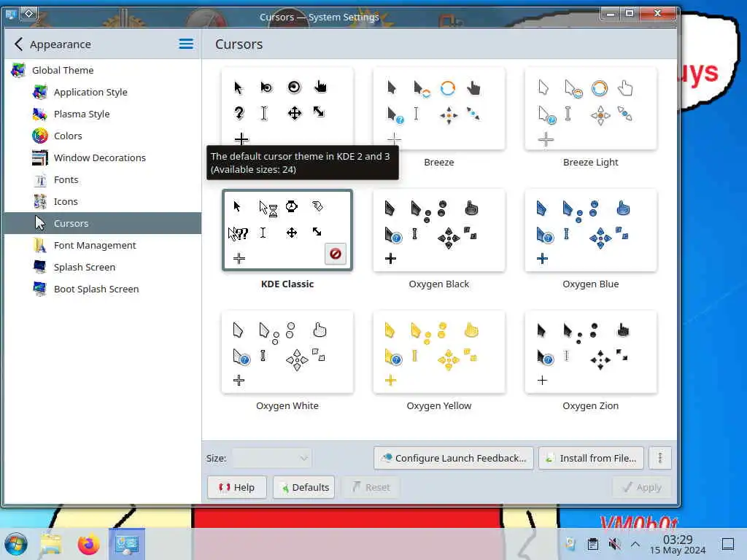Remove KDE Classic theme via red delete icon
The width and height of the screenshot is (747, 560).
(x=336, y=254)
